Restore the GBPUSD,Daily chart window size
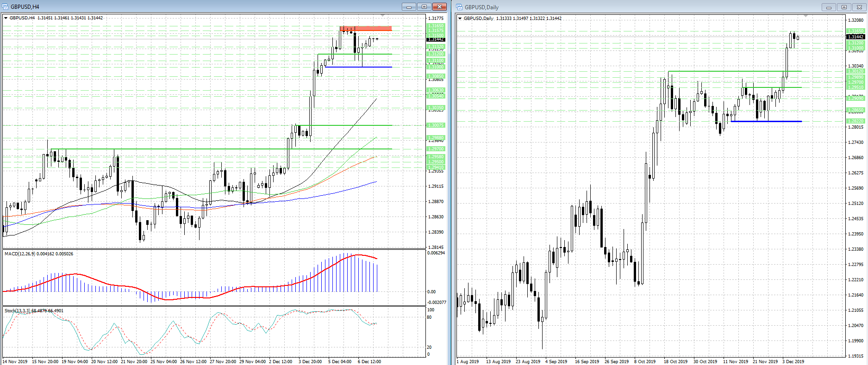Viewport: 868px width, 365px height. tap(843, 7)
